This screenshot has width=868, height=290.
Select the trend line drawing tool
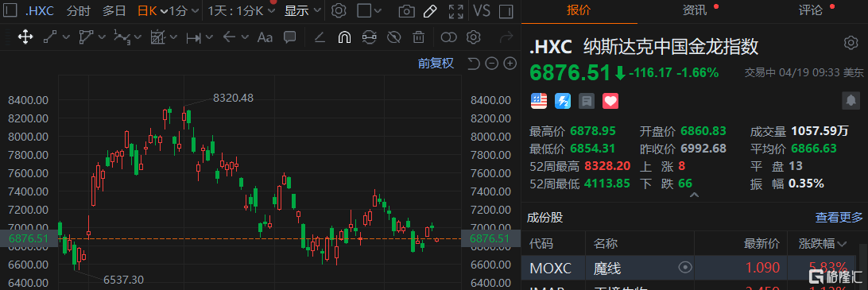51,37
